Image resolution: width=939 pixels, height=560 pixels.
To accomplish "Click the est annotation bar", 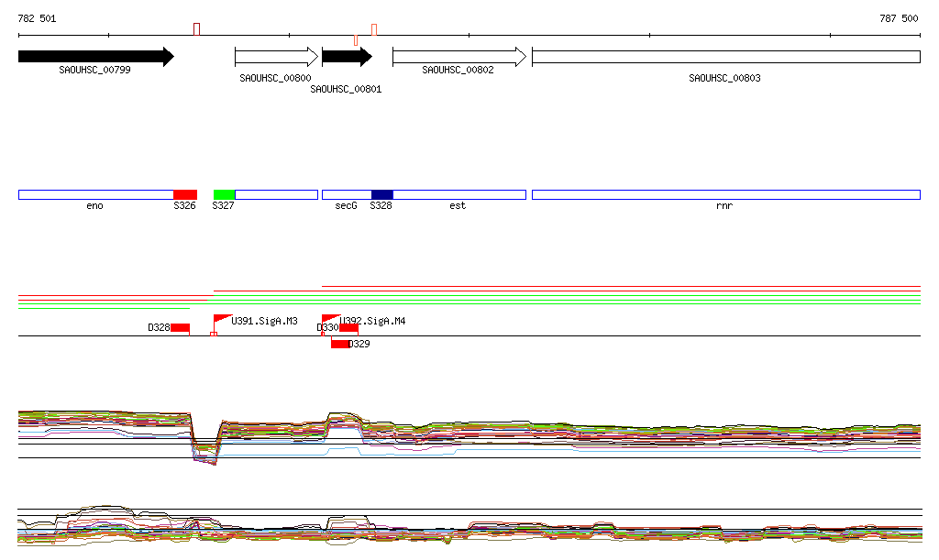I will pyautogui.click(x=458, y=194).
